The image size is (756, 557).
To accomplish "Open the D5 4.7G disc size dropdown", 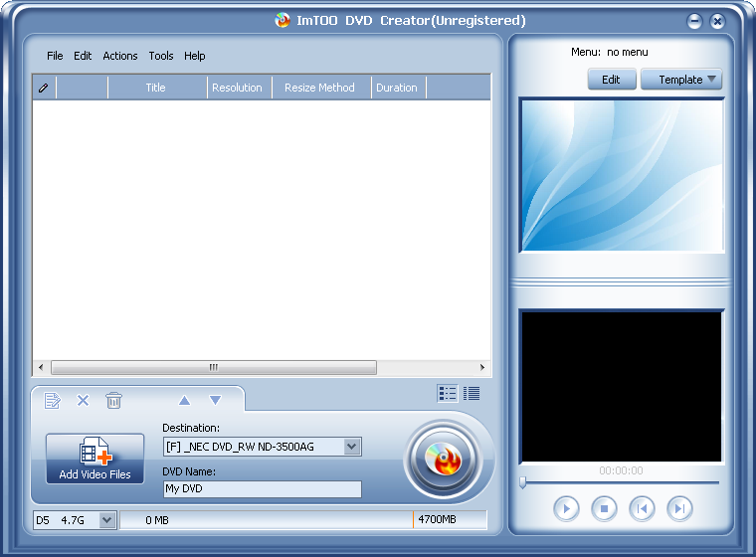I will pos(107,520).
